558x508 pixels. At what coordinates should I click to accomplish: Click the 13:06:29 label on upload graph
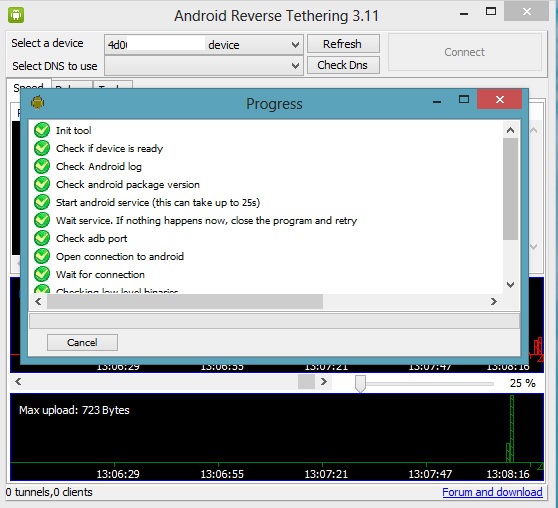pos(118,474)
